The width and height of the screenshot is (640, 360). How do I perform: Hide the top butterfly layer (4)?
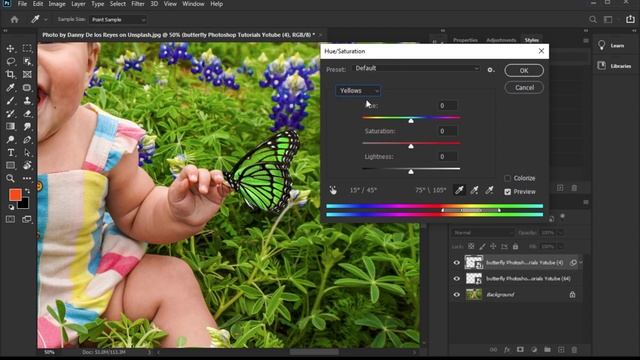pyautogui.click(x=457, y=263)
